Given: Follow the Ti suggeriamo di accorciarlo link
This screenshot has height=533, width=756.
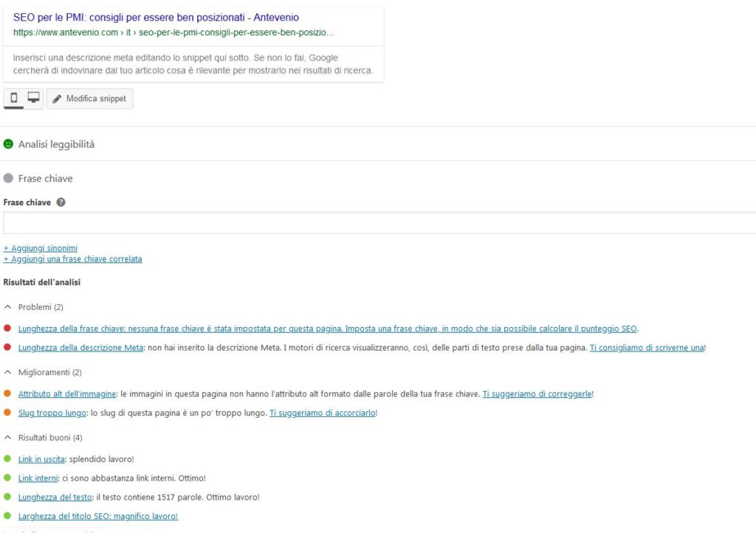Looking at the screenshot, I should coord(323,413).
